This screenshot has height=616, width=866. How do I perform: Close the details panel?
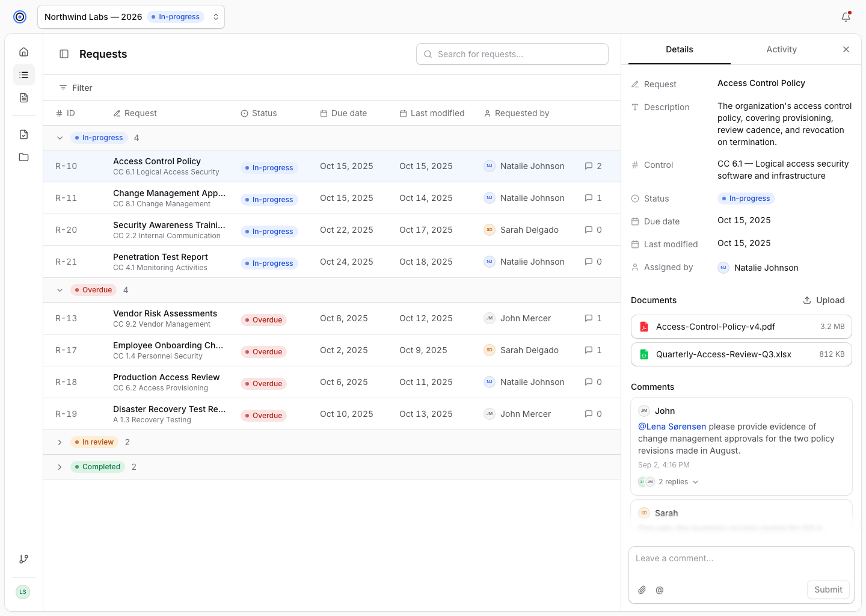846,49
